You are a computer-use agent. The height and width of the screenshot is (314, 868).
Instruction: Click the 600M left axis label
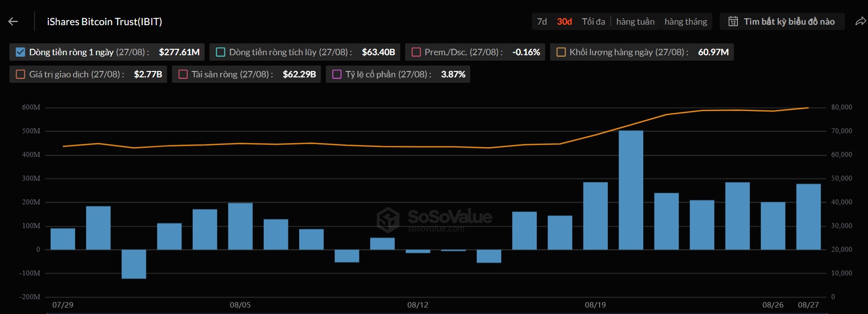(x=31, y=107)
